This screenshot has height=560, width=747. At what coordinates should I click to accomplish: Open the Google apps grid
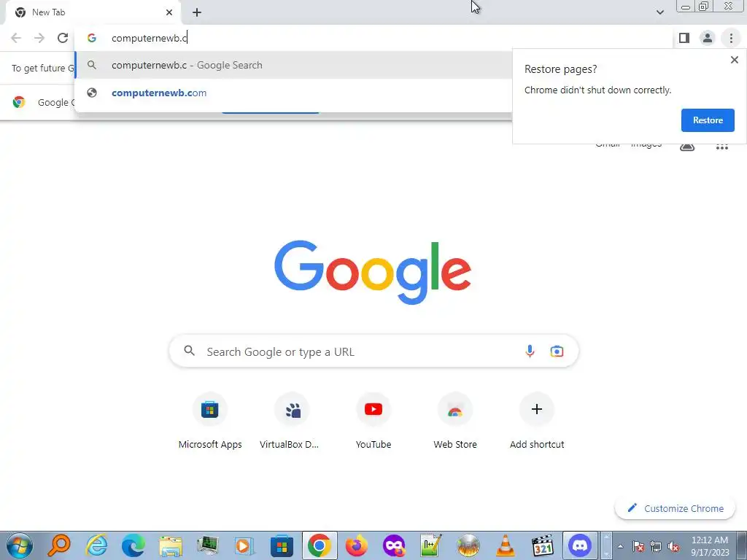click(721, 147)
